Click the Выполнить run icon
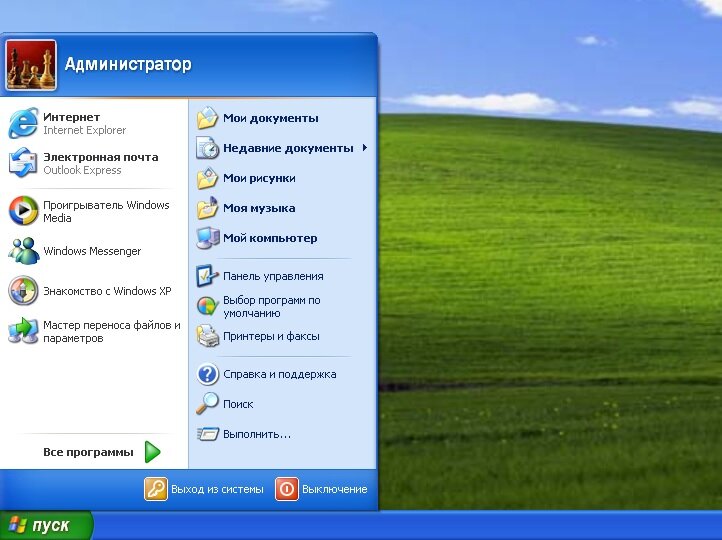722x540 pixels. coord(208,434)
